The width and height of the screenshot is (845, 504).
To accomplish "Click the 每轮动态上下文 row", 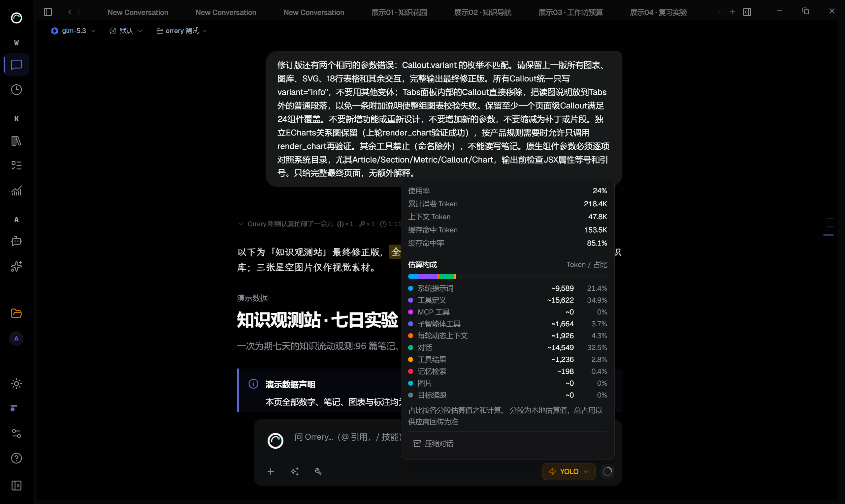I will (x=507, y=336).
